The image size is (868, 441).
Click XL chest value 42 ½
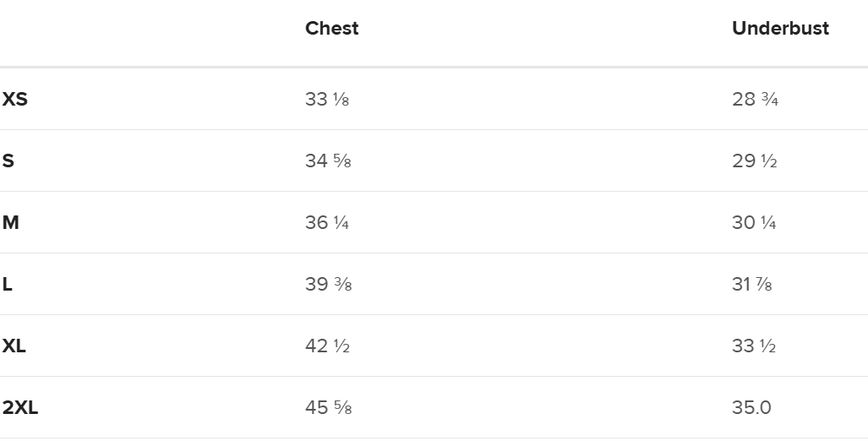click(327, 346)
